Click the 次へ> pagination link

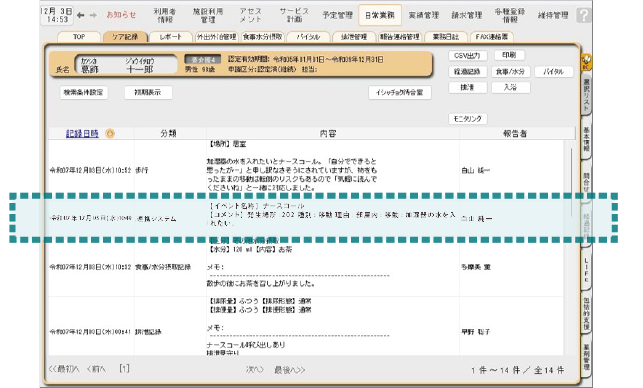[x=254, y=370]
